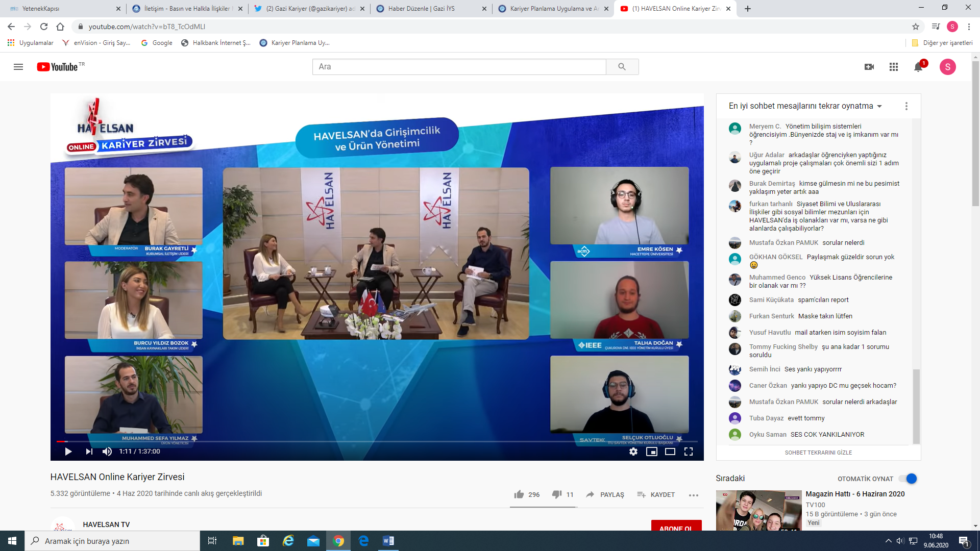
Task: Go back in the browser
Action: 11,27
